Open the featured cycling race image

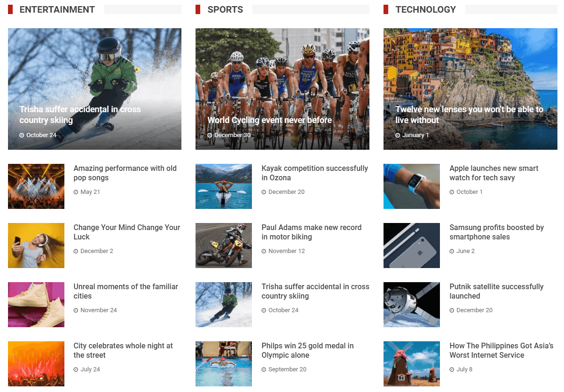tap(282, 89)
